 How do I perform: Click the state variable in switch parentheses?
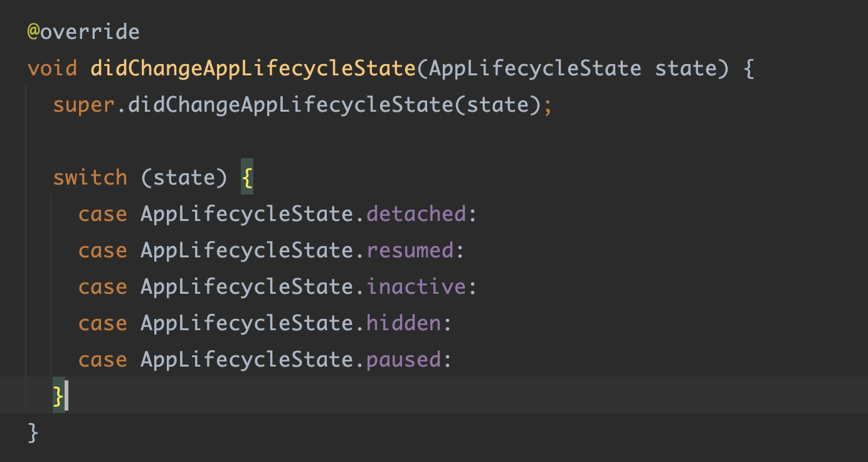coord(184,178)
